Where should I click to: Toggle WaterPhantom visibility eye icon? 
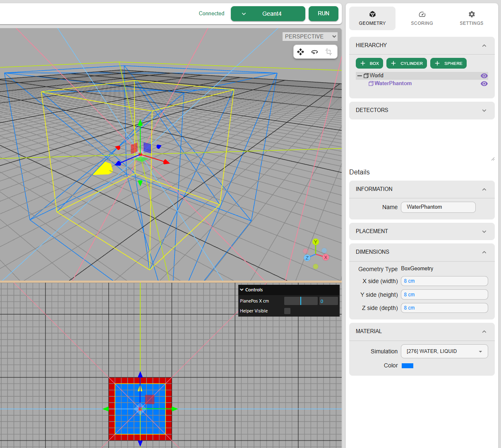484,83
